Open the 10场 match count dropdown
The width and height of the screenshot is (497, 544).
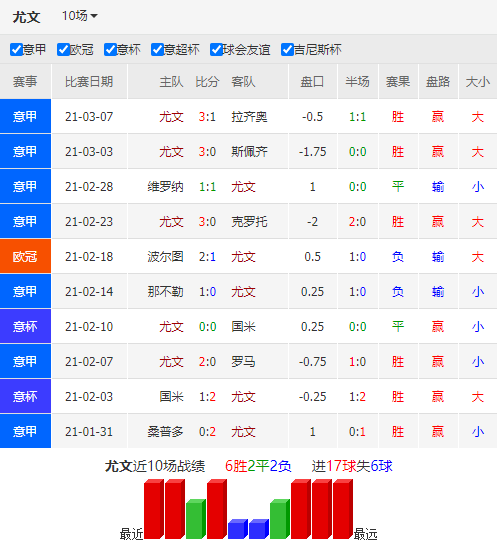[80, 16]
